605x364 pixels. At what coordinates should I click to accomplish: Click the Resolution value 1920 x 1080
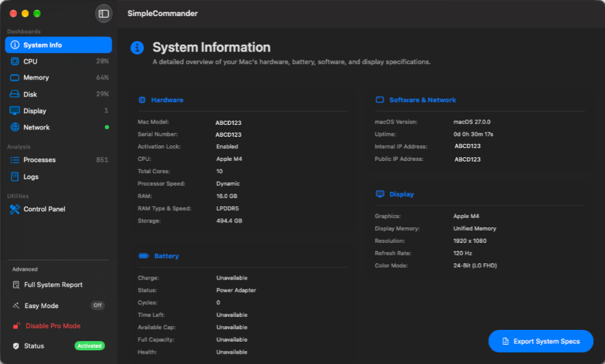click(x=469, y=240)
